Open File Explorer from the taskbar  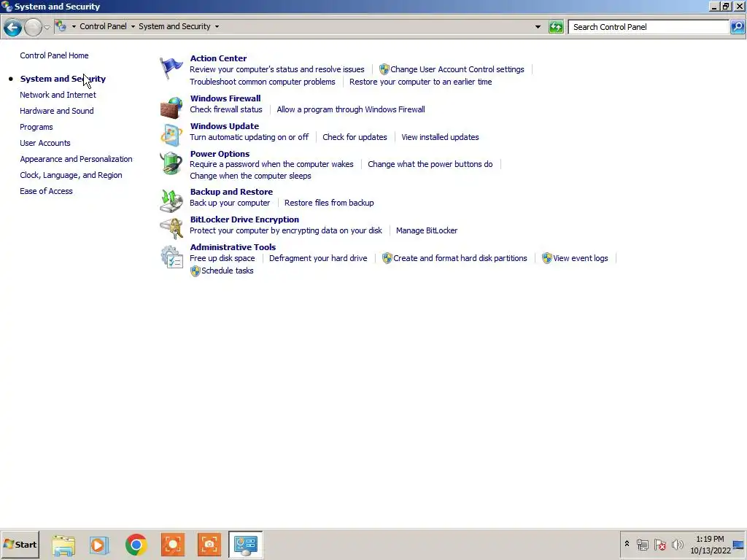tap(63, 545)
